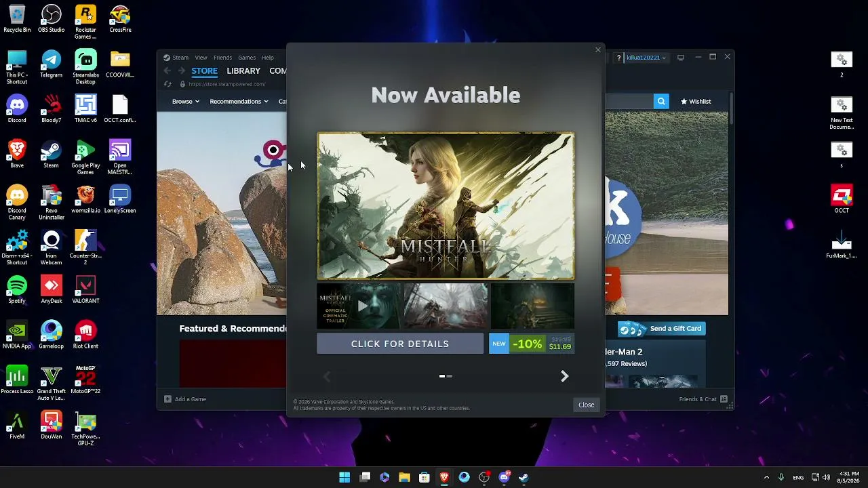The image size is (868, 488).
Task: Close the Now Available popup with the X
Action: [x=597, y=49]
